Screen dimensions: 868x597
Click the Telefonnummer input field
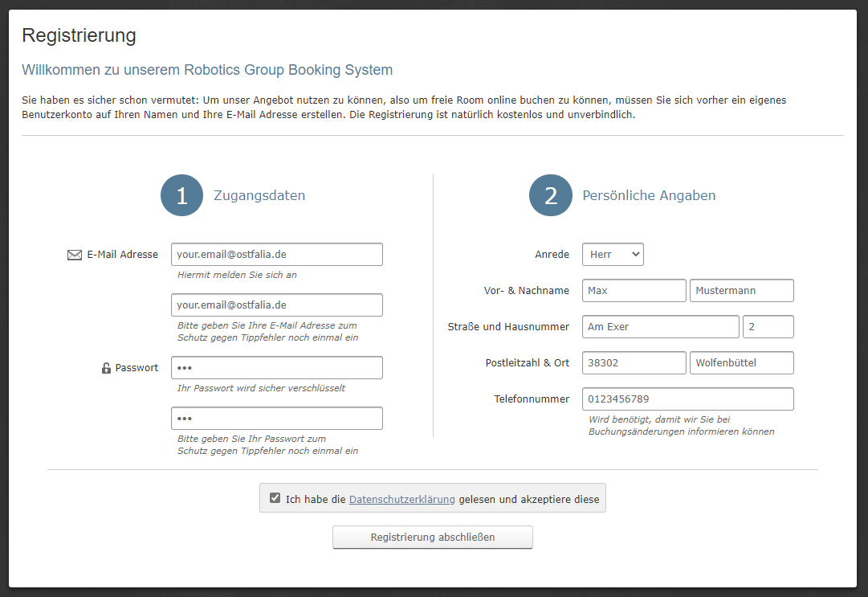point(687,399)
